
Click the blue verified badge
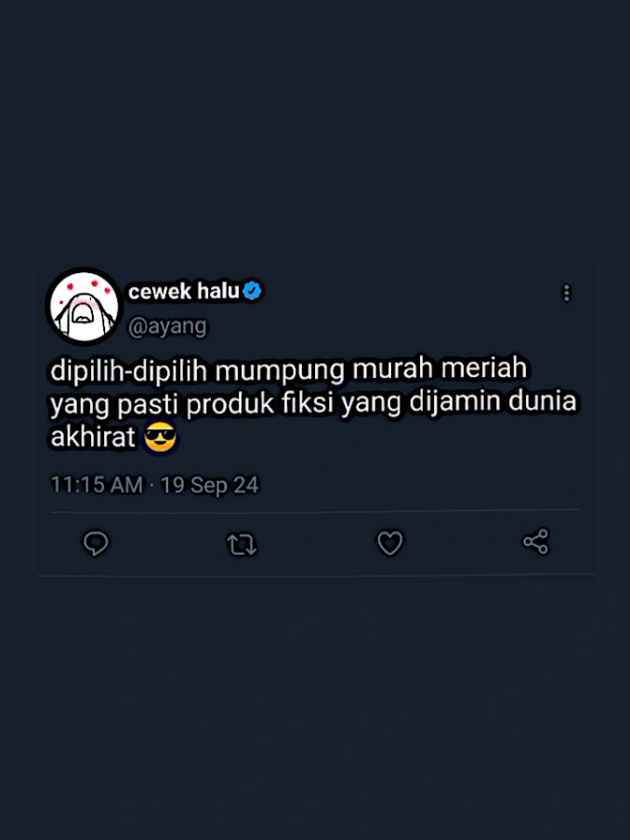click(253, 291)
